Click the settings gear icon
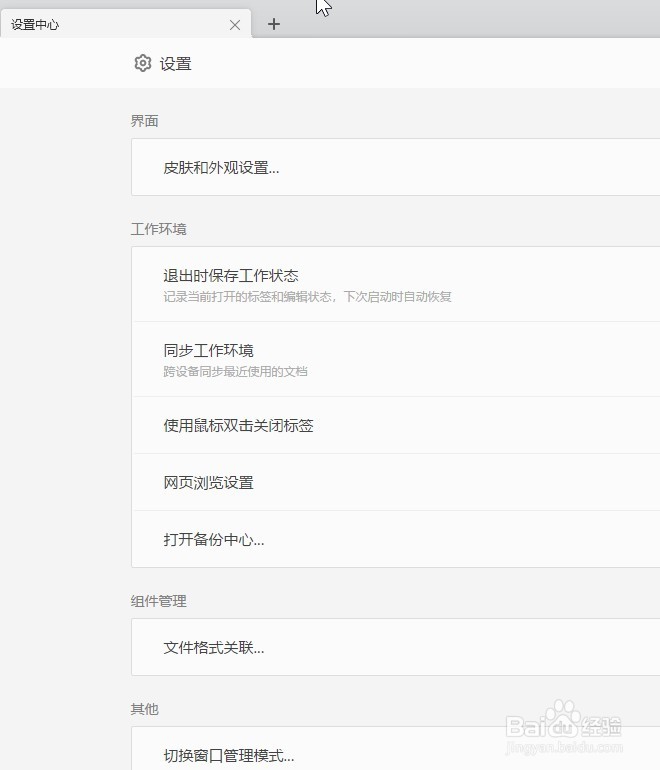The height and width of the screenshot is (770, 660). coord(143,63)
